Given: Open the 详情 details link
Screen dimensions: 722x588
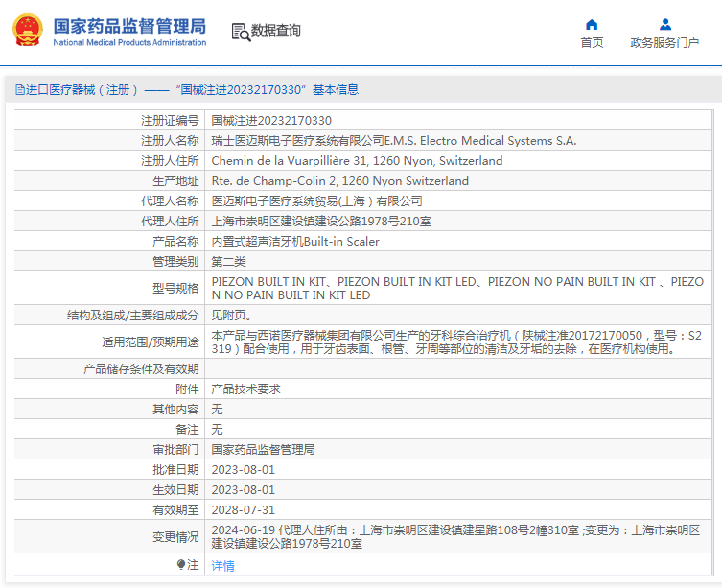Looking at the screenshot, I should (222, 565).
